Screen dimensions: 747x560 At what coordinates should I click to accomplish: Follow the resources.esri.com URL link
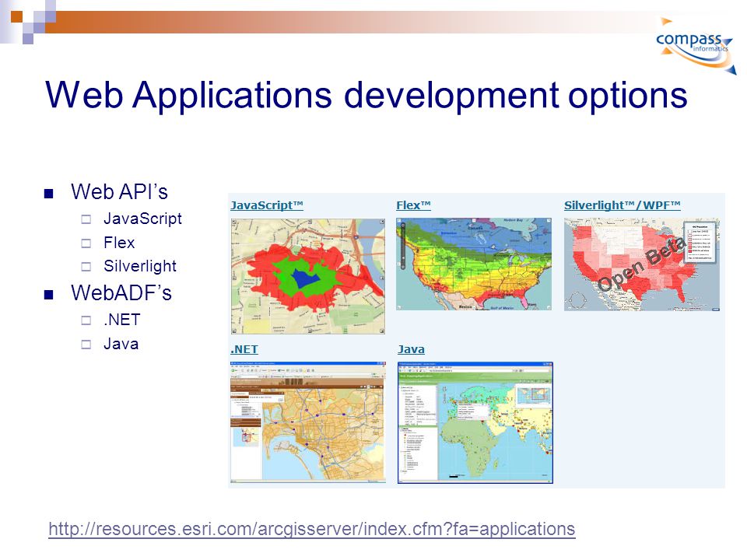[x=312, y=529]
